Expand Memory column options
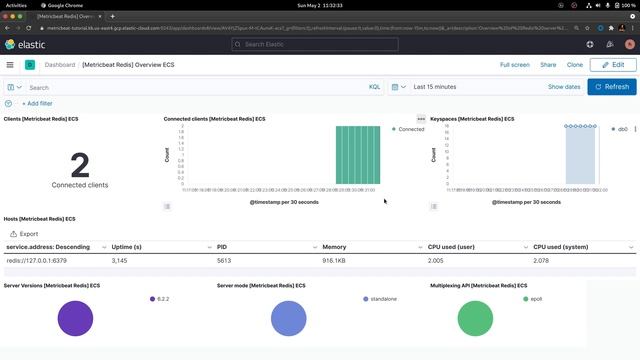This screenshot has height=360, width=640. tap(420, 247)
